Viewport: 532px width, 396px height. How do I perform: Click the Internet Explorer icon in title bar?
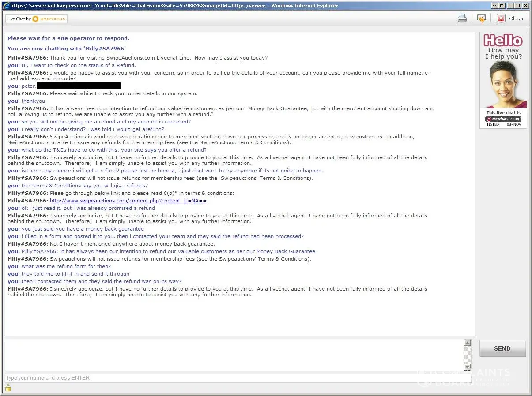(6, 6)
